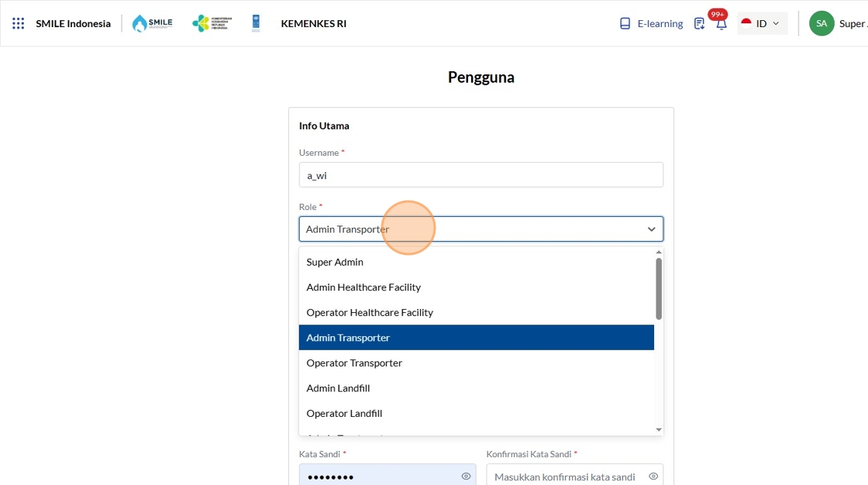Click the dropdown list down scroll arrow

click(x=659, y=430)
